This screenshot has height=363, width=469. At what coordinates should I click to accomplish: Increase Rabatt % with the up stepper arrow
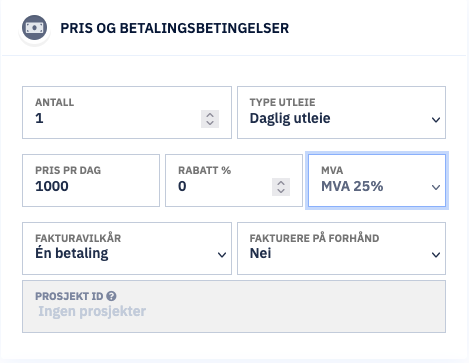(281, 183)
